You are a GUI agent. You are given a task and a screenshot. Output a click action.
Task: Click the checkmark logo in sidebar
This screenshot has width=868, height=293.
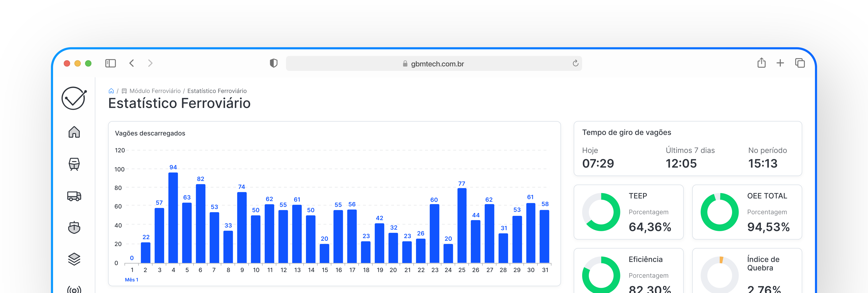[x=74, y=98]
